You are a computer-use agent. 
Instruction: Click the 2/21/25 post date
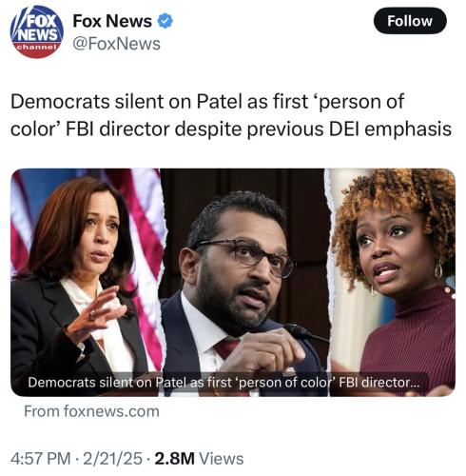(112, 459)
